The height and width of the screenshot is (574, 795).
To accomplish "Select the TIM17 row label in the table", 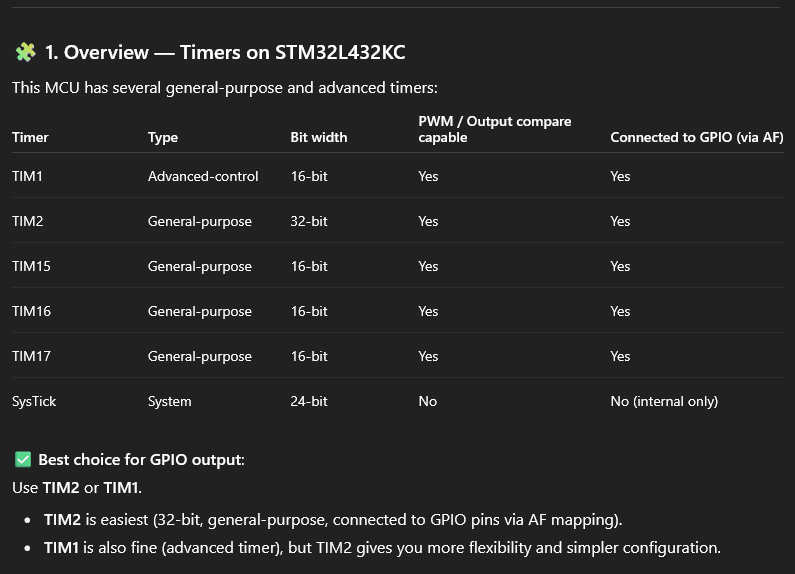I will click(31, 356).
